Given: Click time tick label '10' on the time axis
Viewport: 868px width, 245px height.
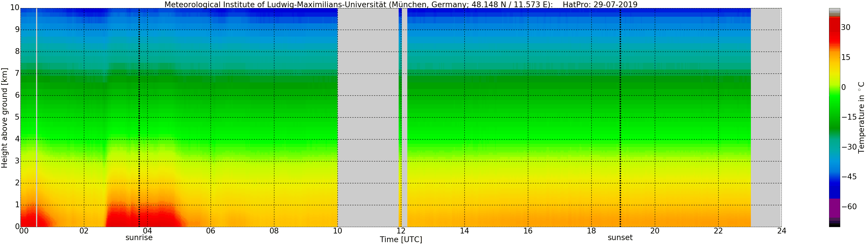Looking at the screenshot, I should (x=337, y=231).
